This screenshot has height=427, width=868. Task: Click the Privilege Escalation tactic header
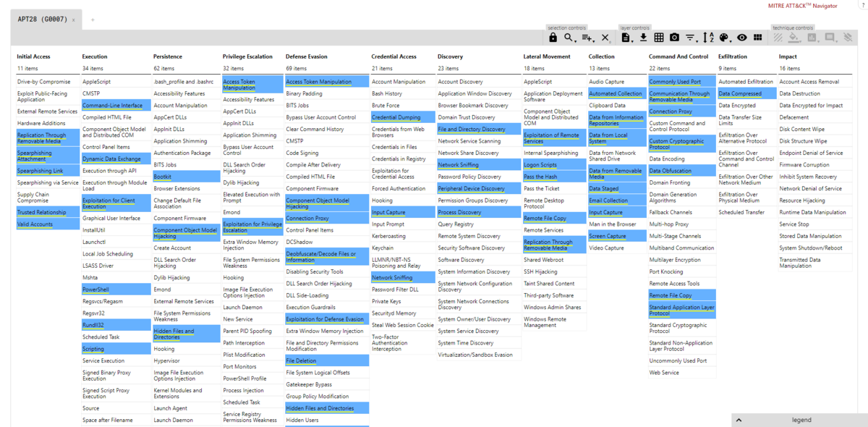[248, 56]
